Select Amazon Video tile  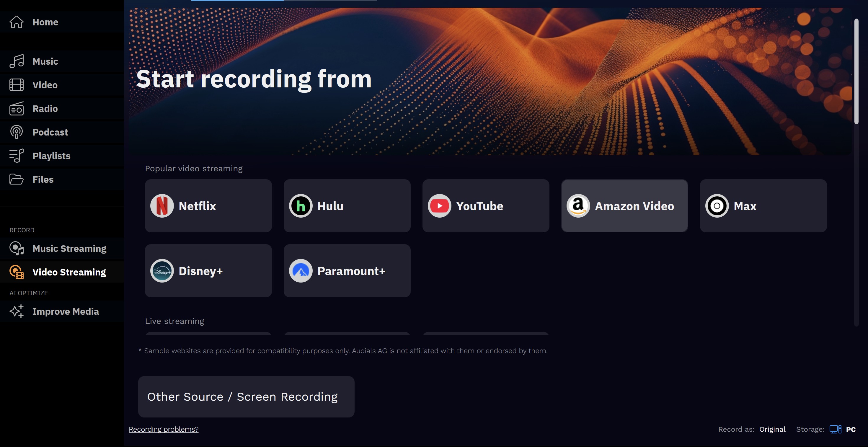pos(624,206)
